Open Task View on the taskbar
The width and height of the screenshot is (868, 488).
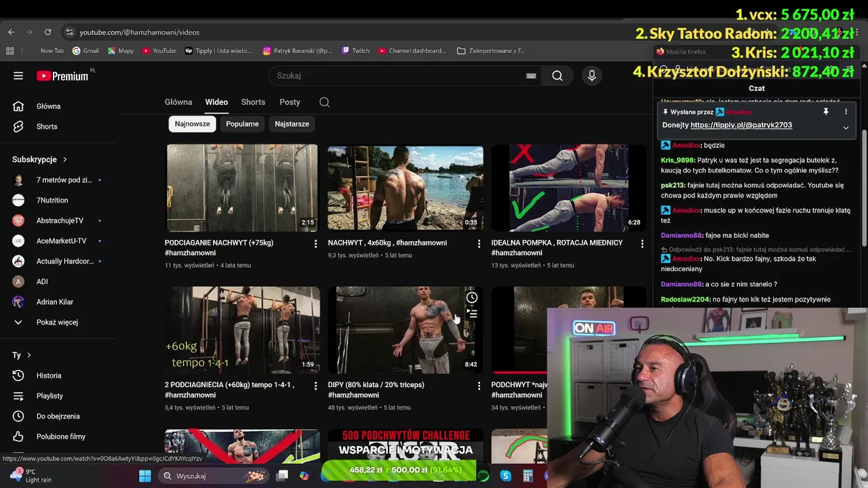pyautogui.click(x=282, y=476)
